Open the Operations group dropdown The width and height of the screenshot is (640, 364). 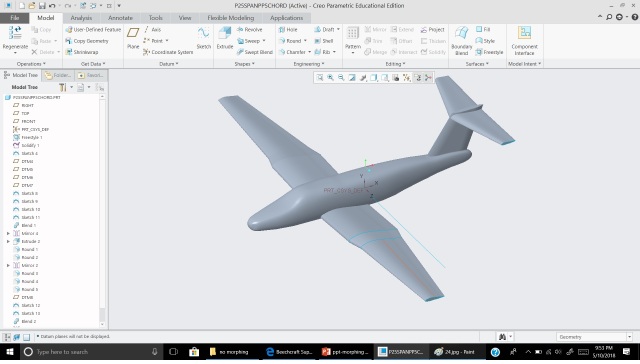click(x=31, y=64)
